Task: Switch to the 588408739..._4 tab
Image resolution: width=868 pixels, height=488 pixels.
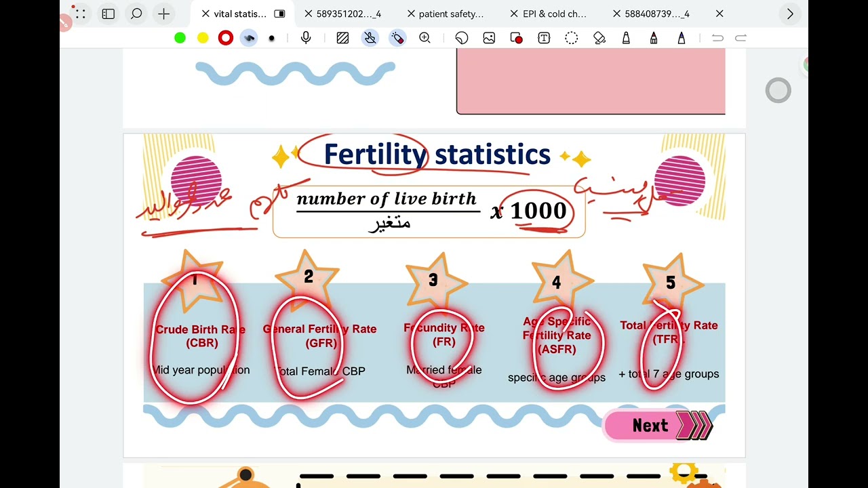Action: click(657, 14)
